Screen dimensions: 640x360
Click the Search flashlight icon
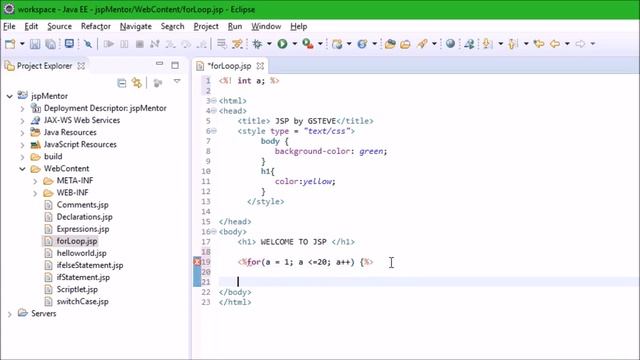[422, 44]
